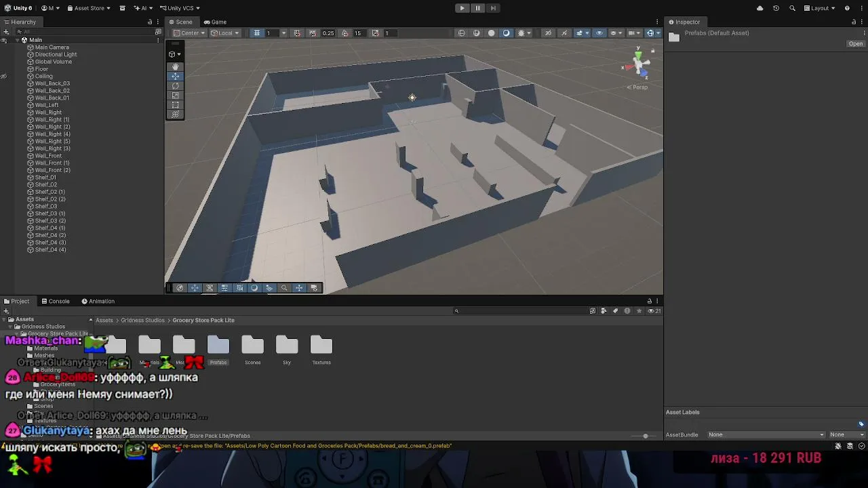Select Directional Light in Hierarchy
The image size is (868, 488).
pos(56,54)
